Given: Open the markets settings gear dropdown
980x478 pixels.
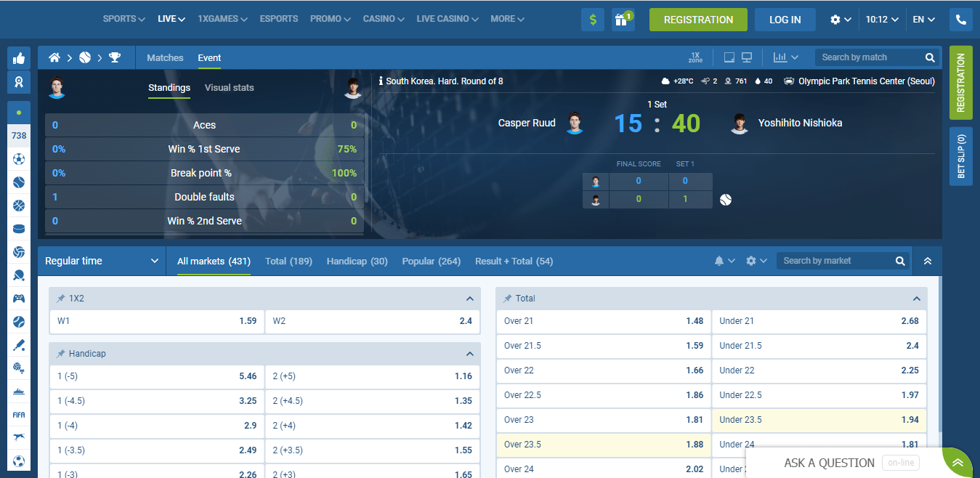Looking at the screenshot, I should 756,261.
